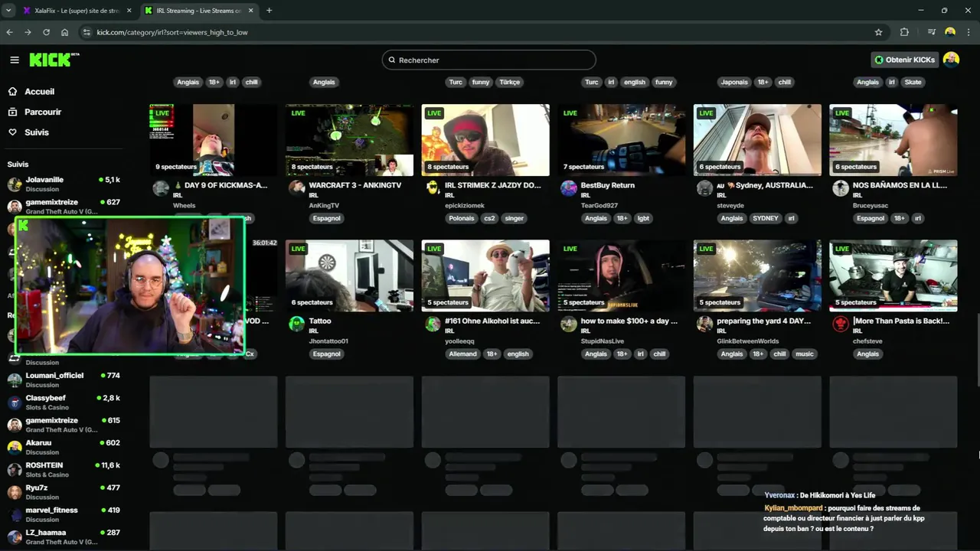Image resolution: width=980 pixels, height=551 pixels.
Task: Open the WARCRAFT 3 - ANKINGTV stream thumbnail
Action: click(349, 140)
